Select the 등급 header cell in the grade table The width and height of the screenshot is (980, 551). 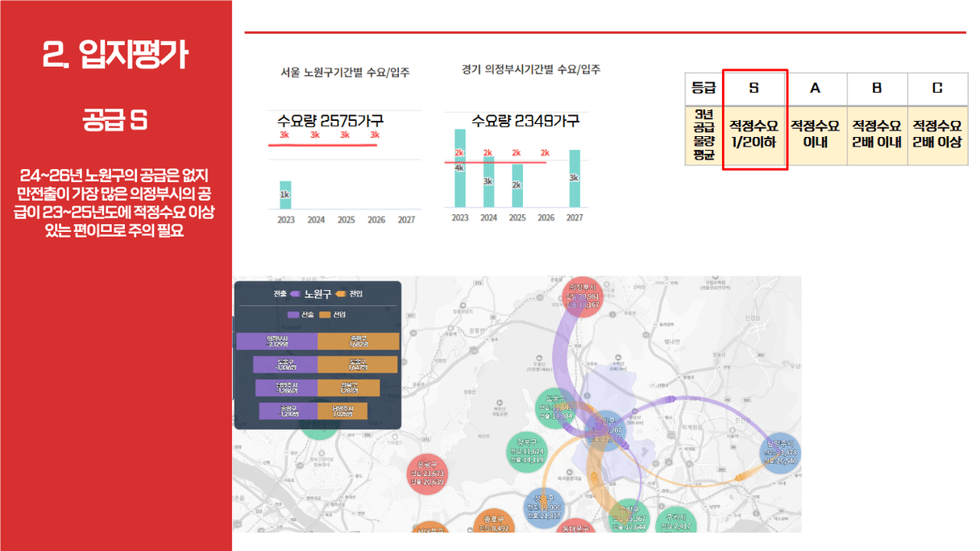(x=704, y=89)
